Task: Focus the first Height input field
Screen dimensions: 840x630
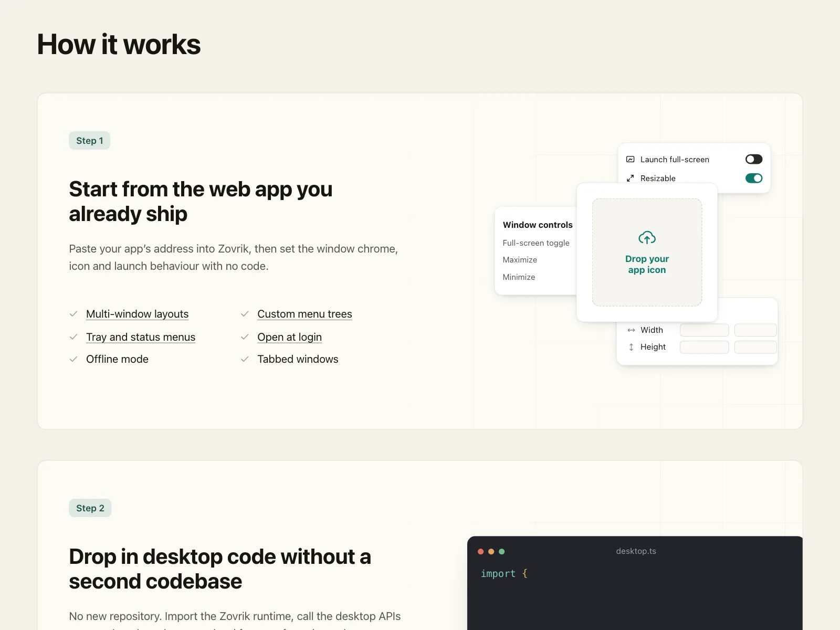Action: (704, 347)
